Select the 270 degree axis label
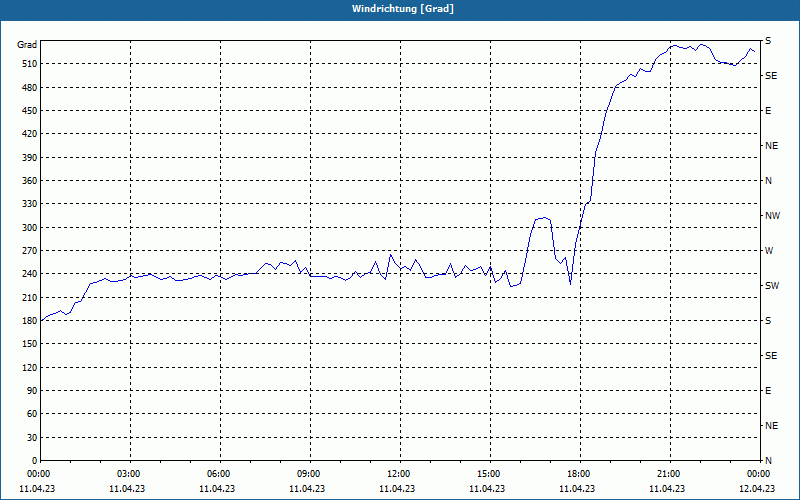 click(x=29, y=251)
